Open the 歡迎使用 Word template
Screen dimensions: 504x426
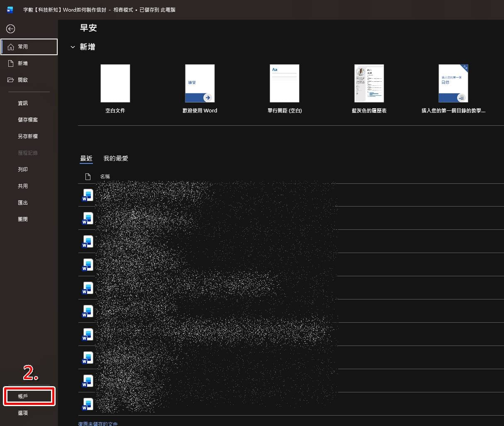[200, 89]
